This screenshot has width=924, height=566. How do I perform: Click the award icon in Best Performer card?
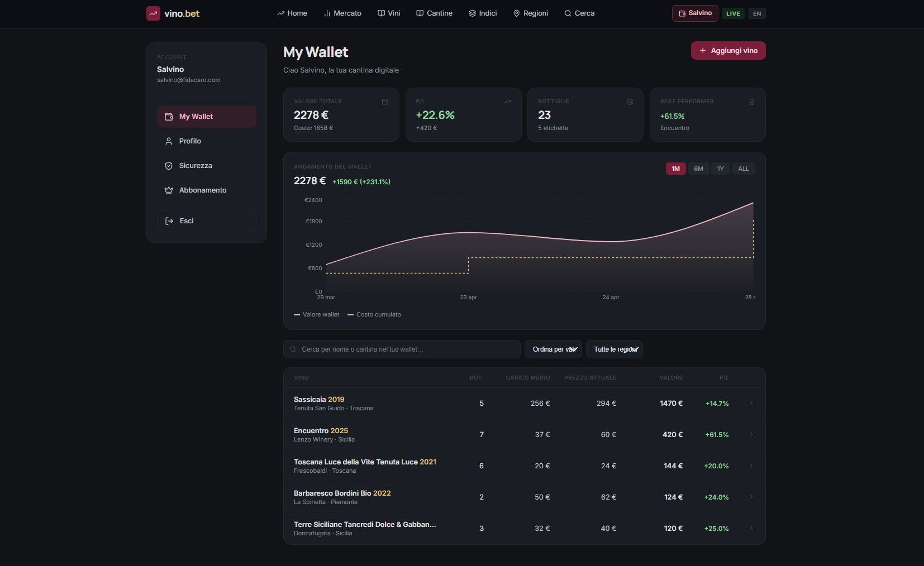pos(751,102)
